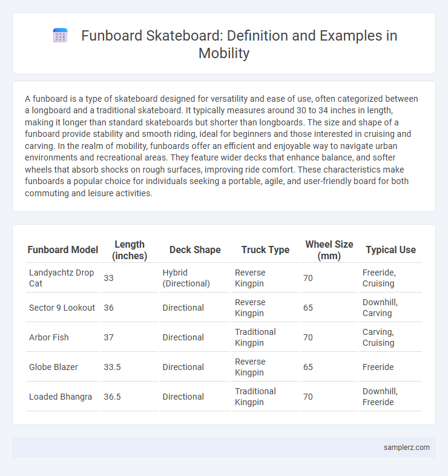Click 'Directional' in the Loaded Bhangra row
This screenshot has height=476, width=448.
click(x=183, y=397)
